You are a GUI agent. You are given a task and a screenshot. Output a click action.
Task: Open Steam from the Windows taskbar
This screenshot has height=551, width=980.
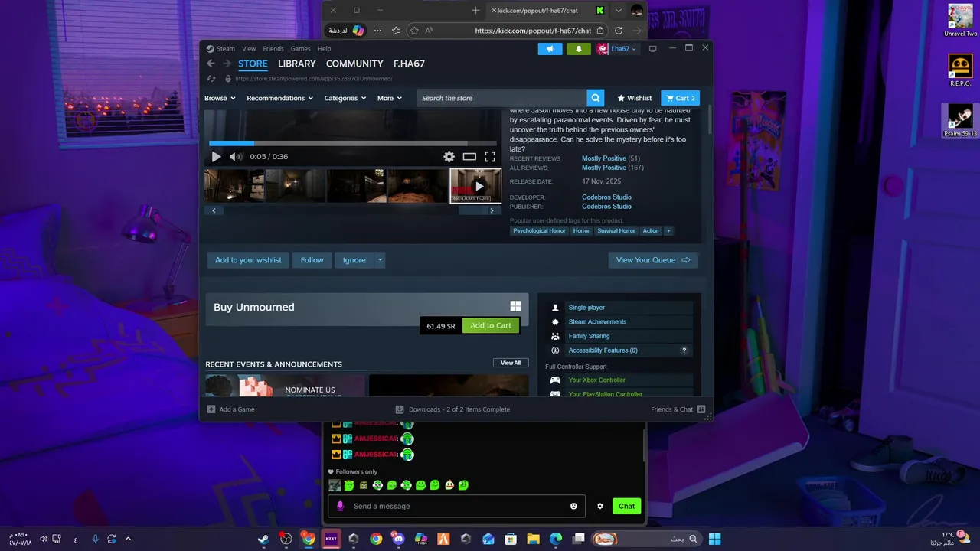[263, 539]
